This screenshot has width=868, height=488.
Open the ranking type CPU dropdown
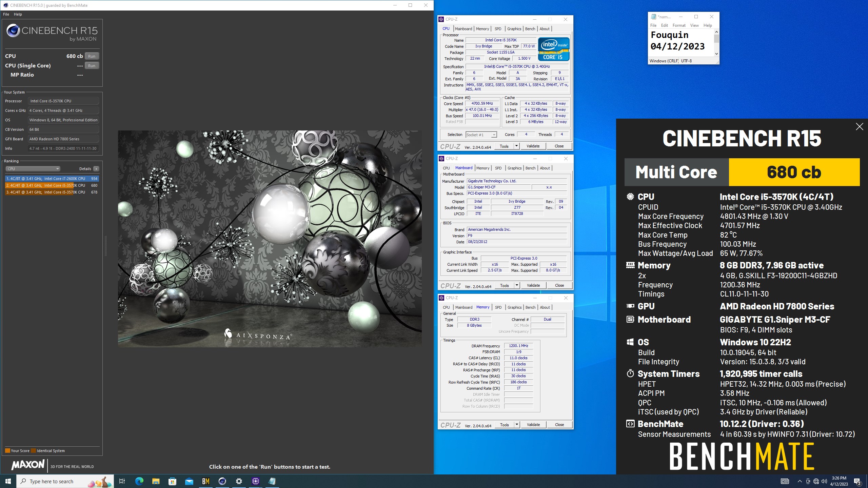pos(33,169)
